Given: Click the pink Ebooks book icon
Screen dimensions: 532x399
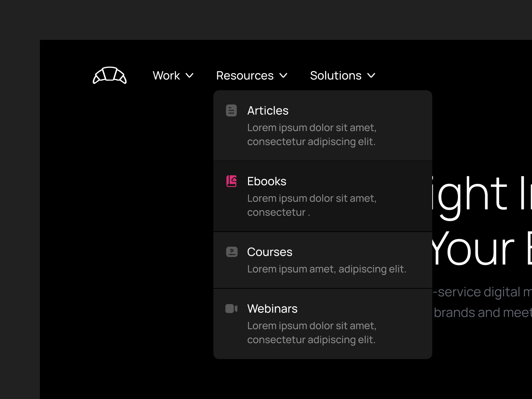Looking at the screenshot, I should pos(231,181).
